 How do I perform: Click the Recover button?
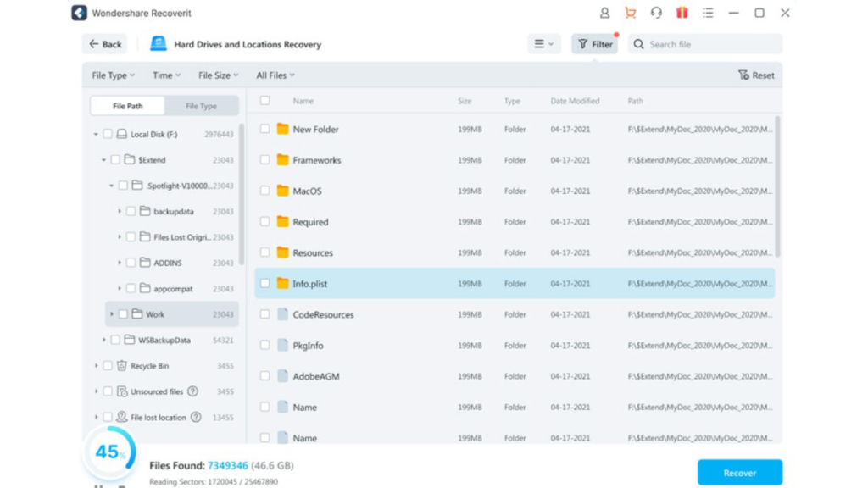point(739,472)
